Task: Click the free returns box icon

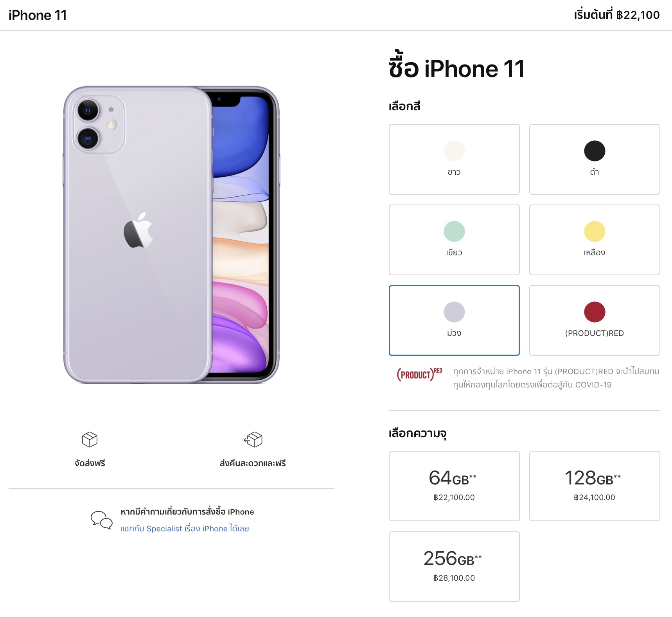Action: [x=253, y=439]
